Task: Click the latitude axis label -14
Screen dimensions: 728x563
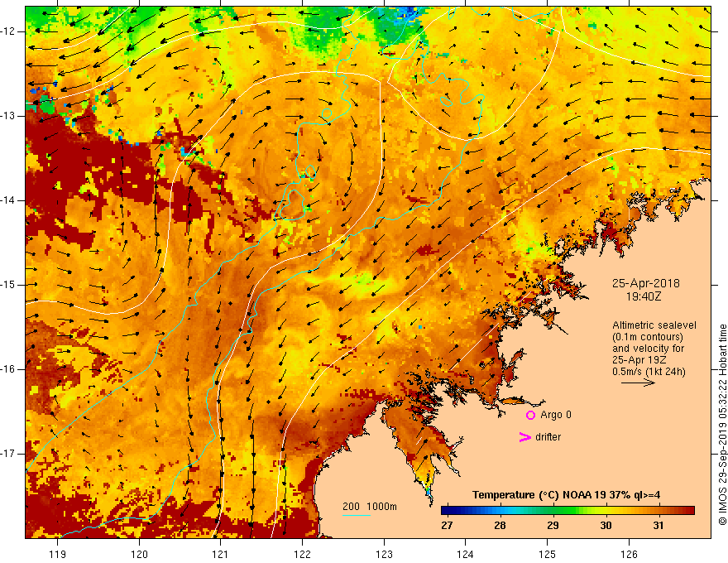Action: coord(8,200)
